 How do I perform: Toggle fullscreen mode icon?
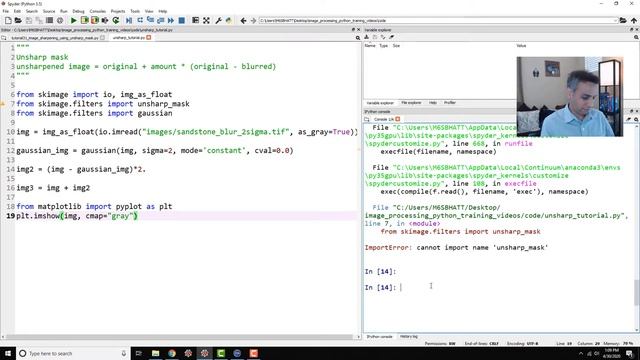[206, 20]
